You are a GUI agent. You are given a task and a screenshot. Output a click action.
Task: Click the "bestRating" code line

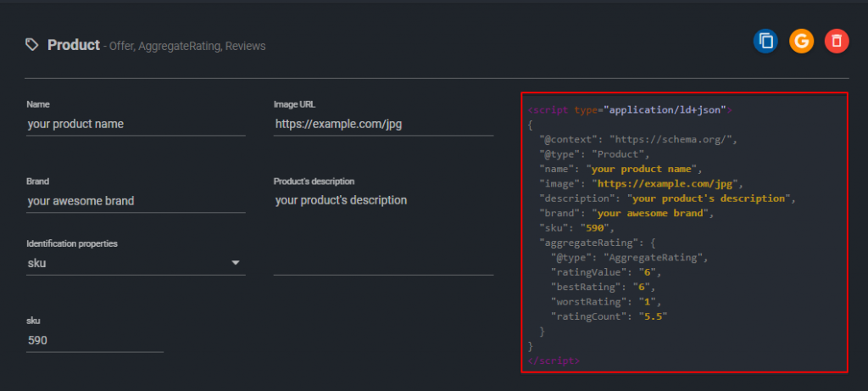[x=604, y=287]
